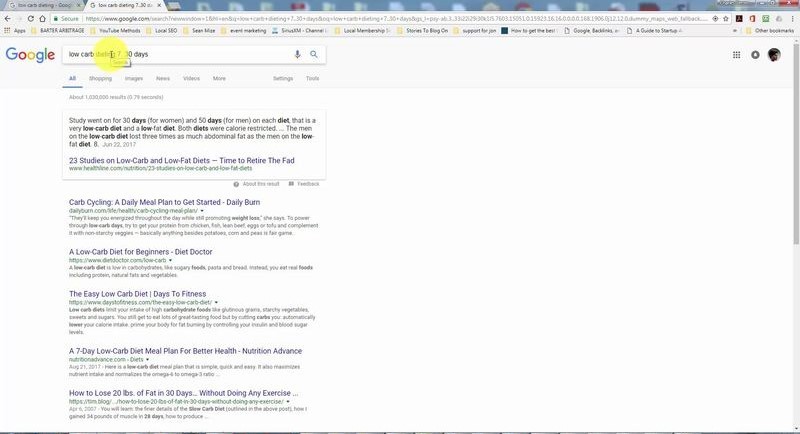Viewport: 800px width, 434px height.
Task: Click the browser back arrow
Action: [9, 18]
